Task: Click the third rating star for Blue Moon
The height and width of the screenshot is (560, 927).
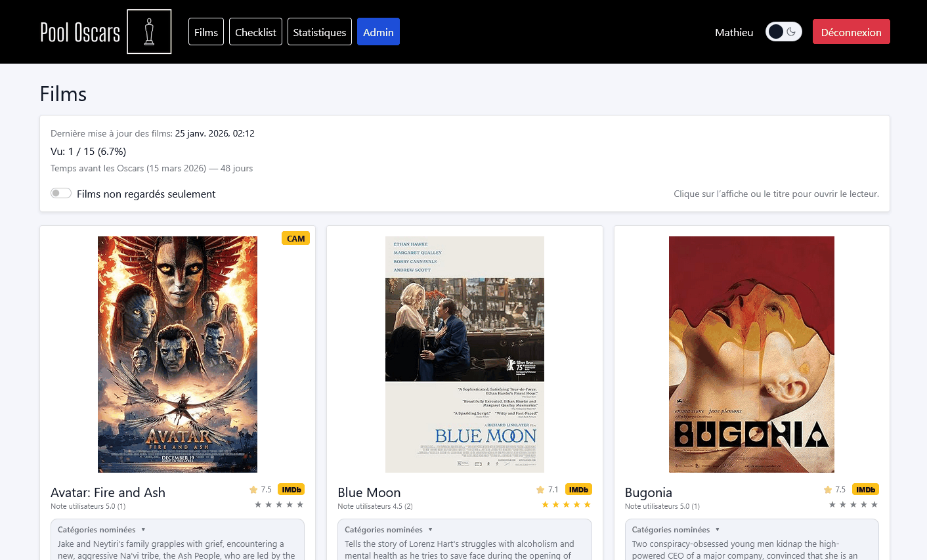Action: pyautogui.click(x=566, y=504)
